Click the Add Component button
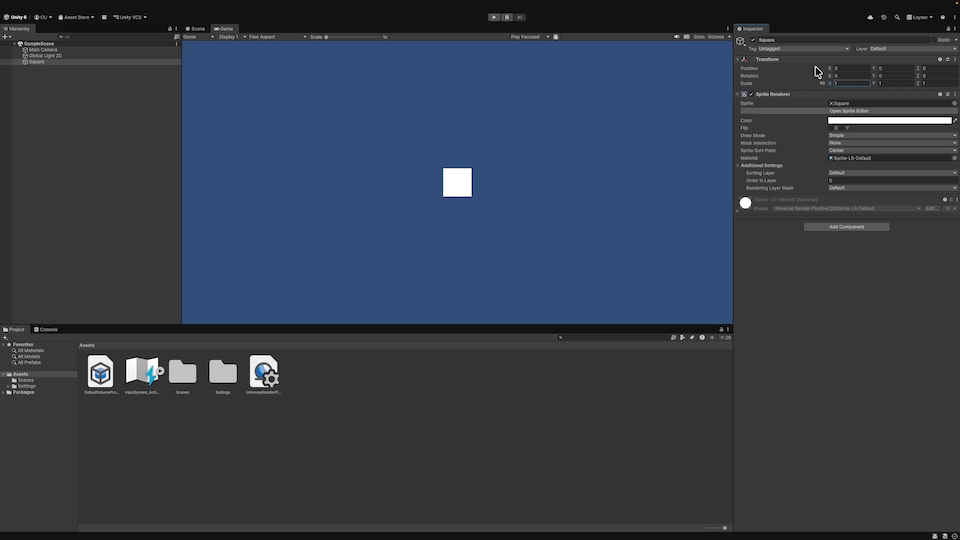Screen dimensions: 960x540 click(846, 227)
